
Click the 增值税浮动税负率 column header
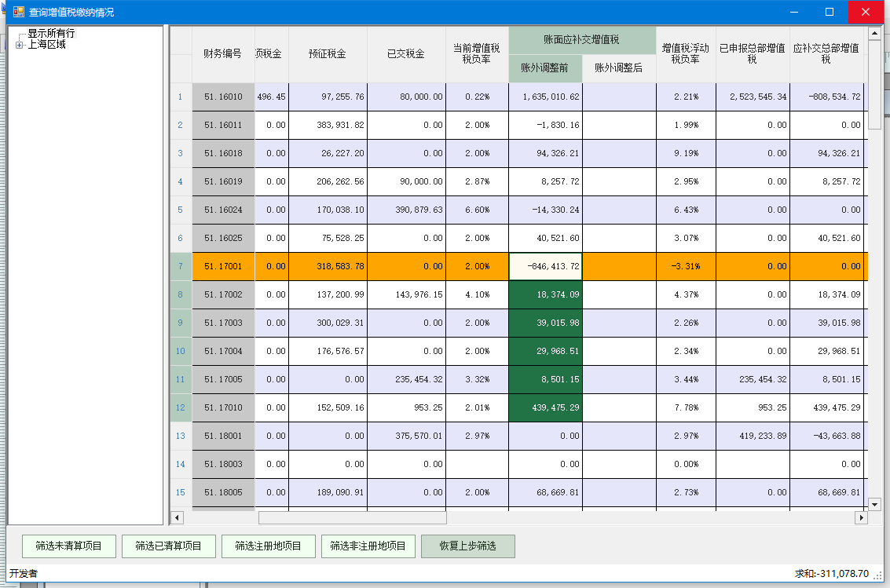(686, 54)
